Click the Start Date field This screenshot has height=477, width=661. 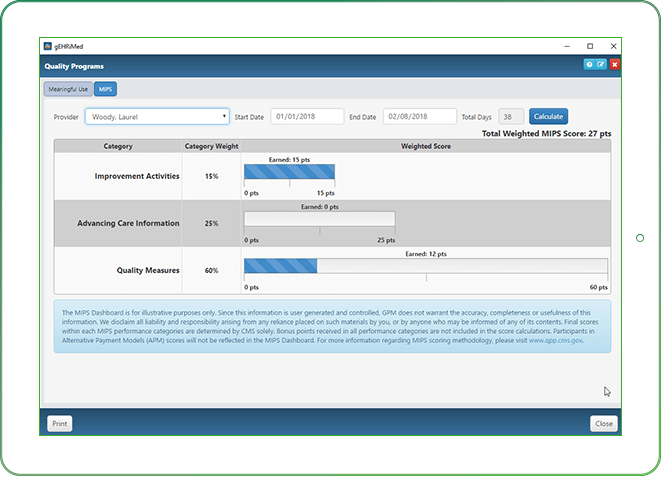pyautogui.click(x=305, y=117)
